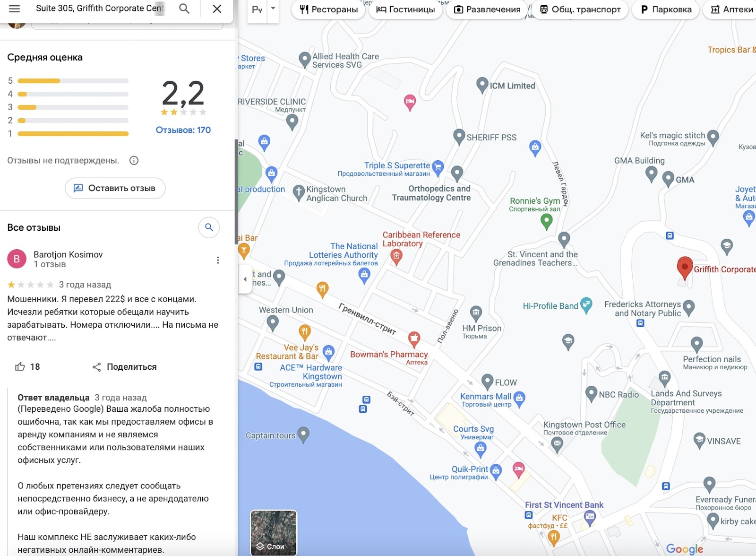Filter map by Общ. транспорт
Image resolution: width=756 pixels, height=556 pixels.
point(580,9)
